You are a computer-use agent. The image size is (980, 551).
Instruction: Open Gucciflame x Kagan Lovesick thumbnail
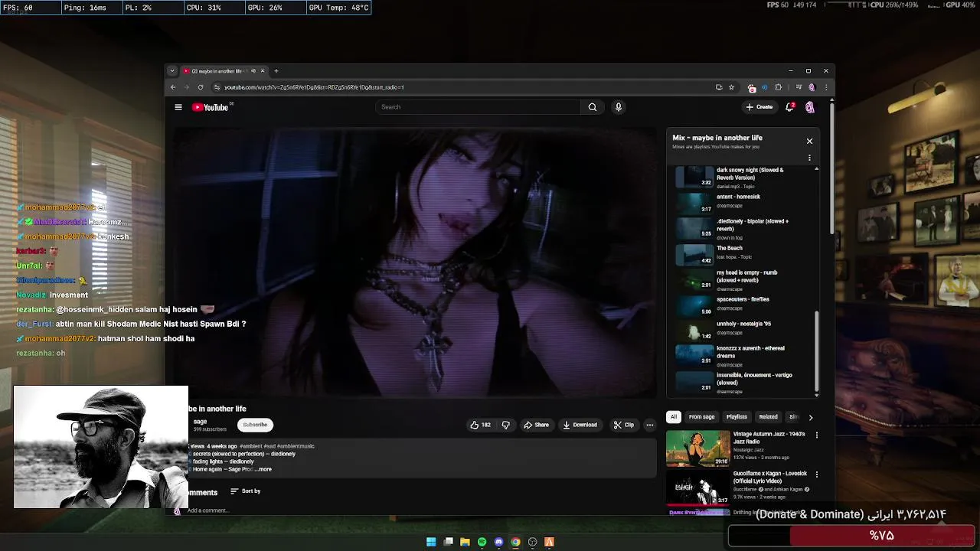click(698, 487)
